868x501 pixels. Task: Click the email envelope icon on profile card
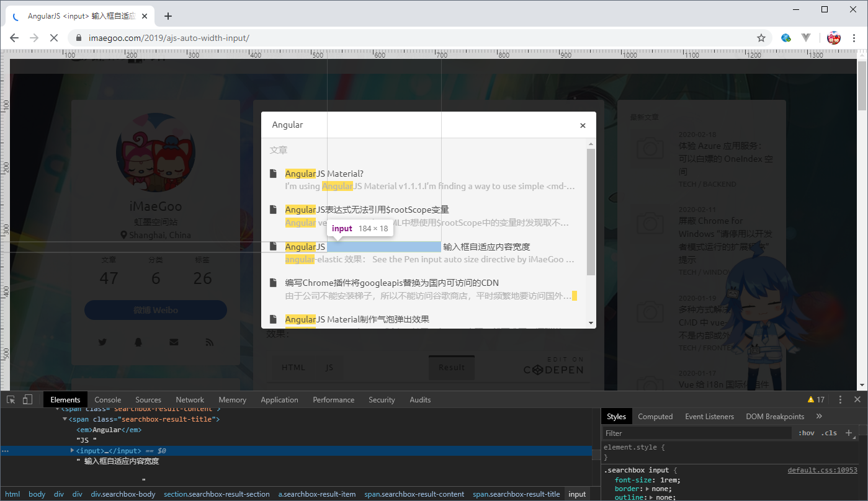click(x=173, y=342)
